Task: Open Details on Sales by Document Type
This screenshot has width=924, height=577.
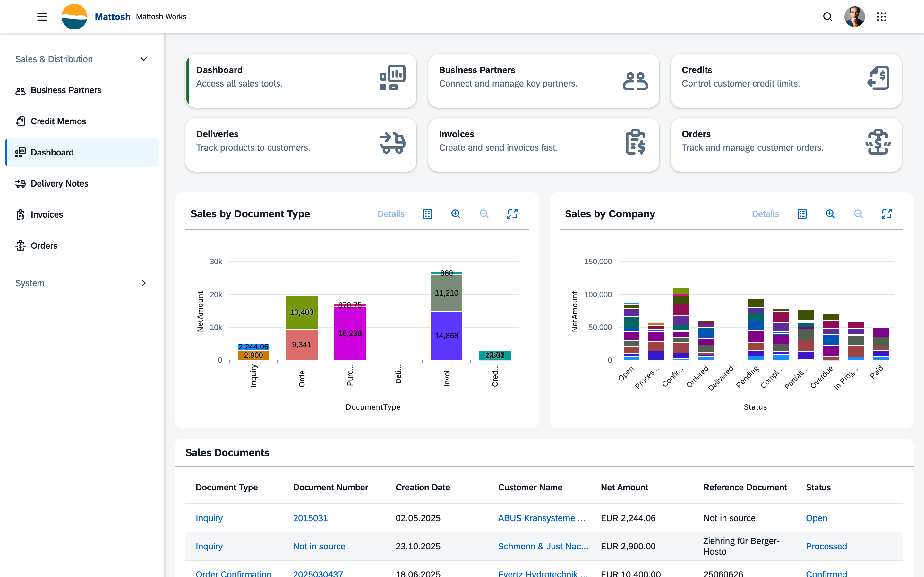Action: point(390,214)
